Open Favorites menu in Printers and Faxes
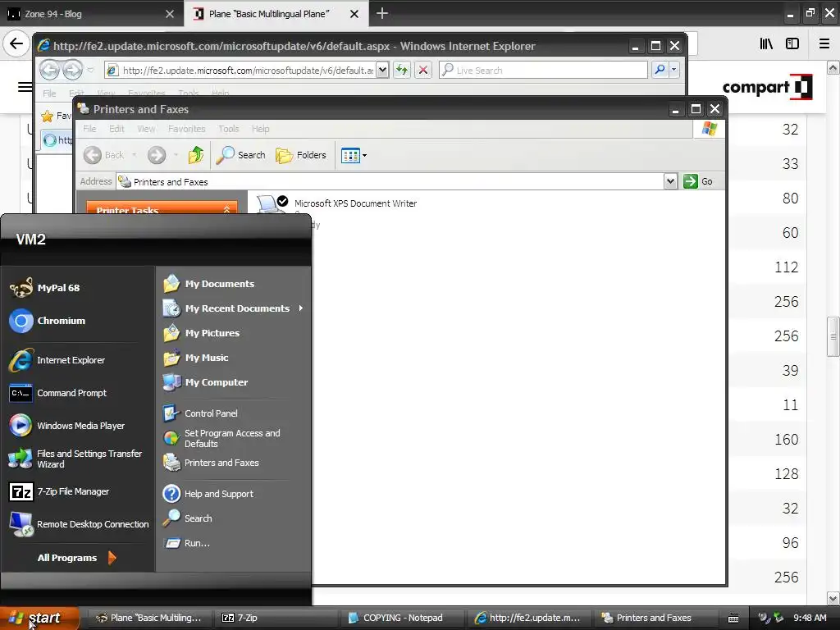 point(186,129)
